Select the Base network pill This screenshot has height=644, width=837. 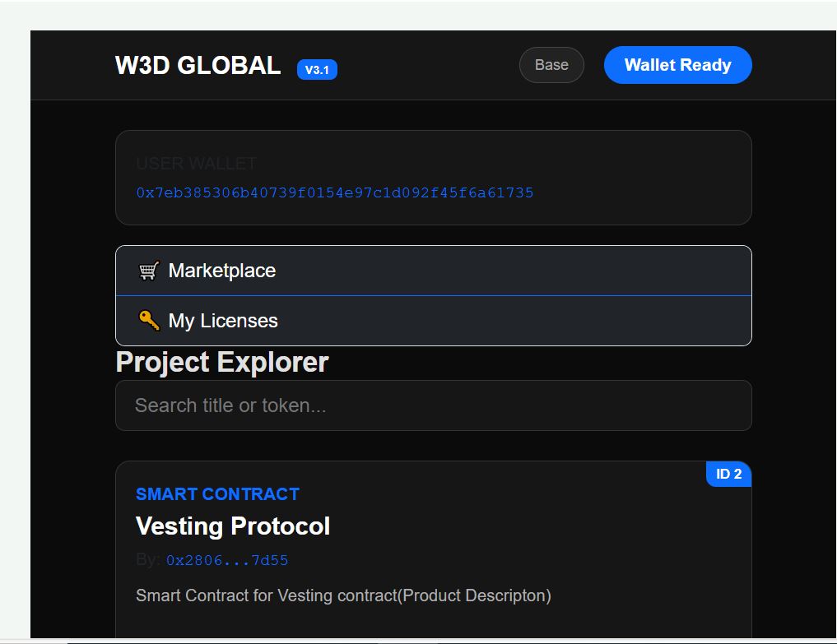click(551, 65)
